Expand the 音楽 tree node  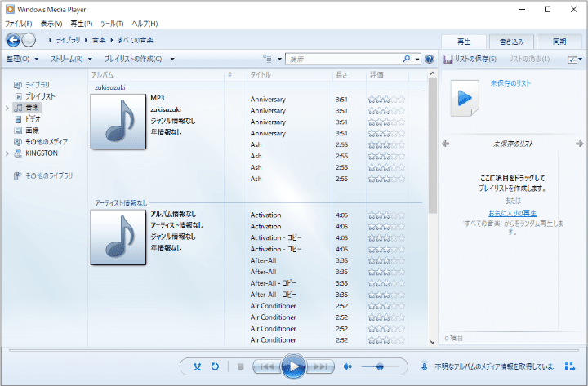[x=7, y=108]
